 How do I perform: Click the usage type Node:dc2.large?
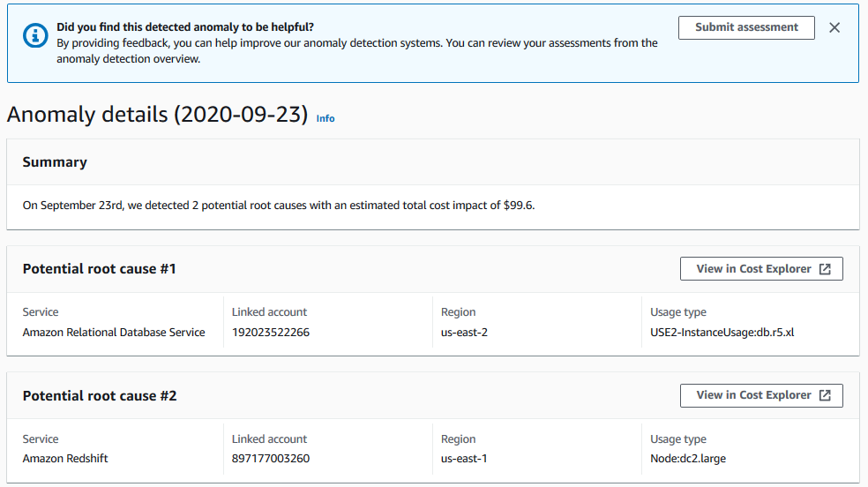point(687,458)
